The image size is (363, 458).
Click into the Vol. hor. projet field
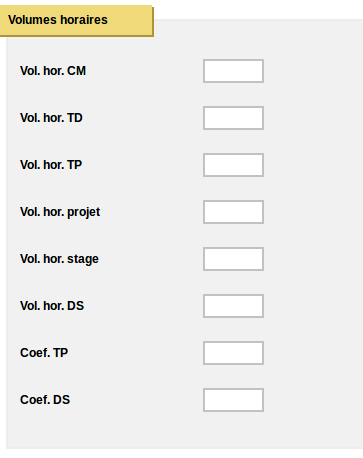pos(233,212)
